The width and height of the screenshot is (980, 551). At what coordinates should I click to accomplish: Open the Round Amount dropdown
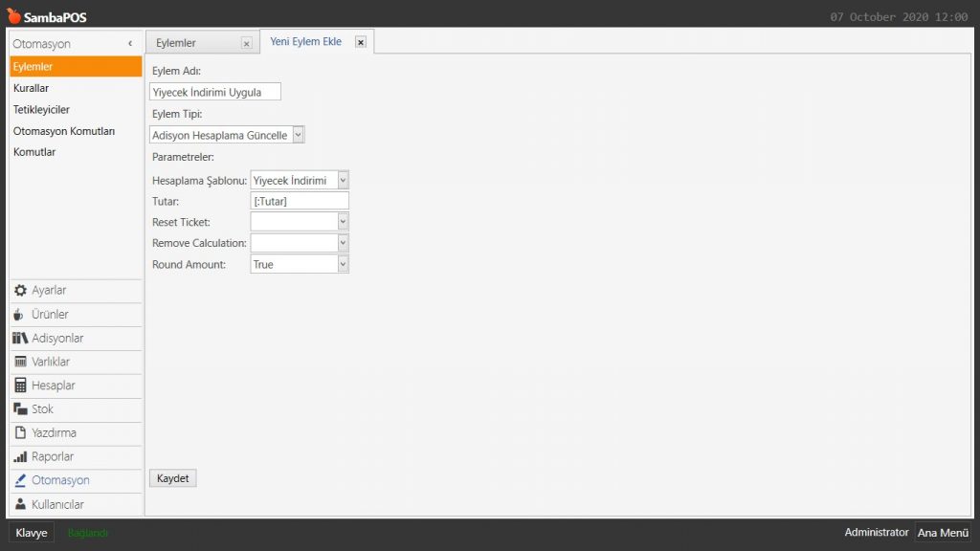coord(343,264)
